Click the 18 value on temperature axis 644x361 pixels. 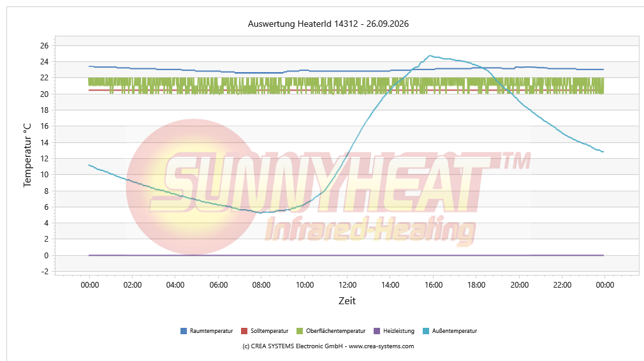coord(45,110)
